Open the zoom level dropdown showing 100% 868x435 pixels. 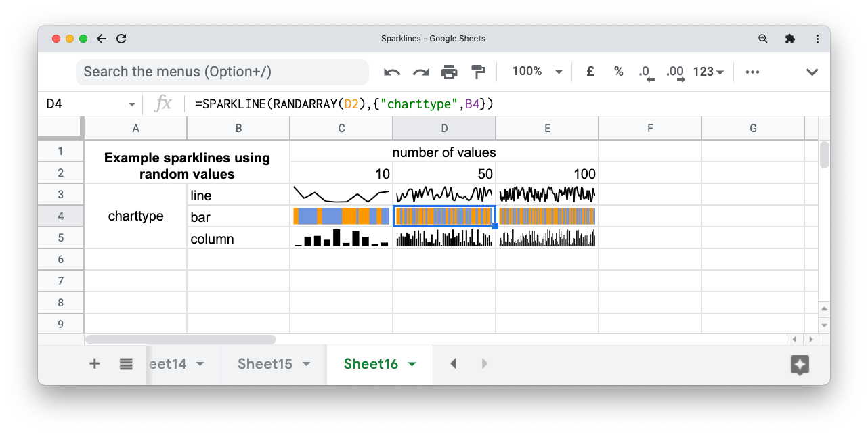pyautogui.click(x=536, y=71)
